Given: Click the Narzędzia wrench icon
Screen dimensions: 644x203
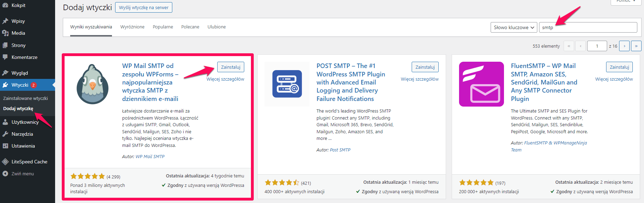Looking at the screenshot, I should pyautogui.click(x=5, y=134).
